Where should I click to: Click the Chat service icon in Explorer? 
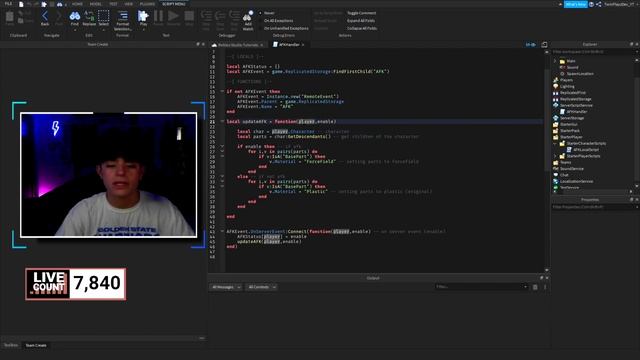(556, 175)
